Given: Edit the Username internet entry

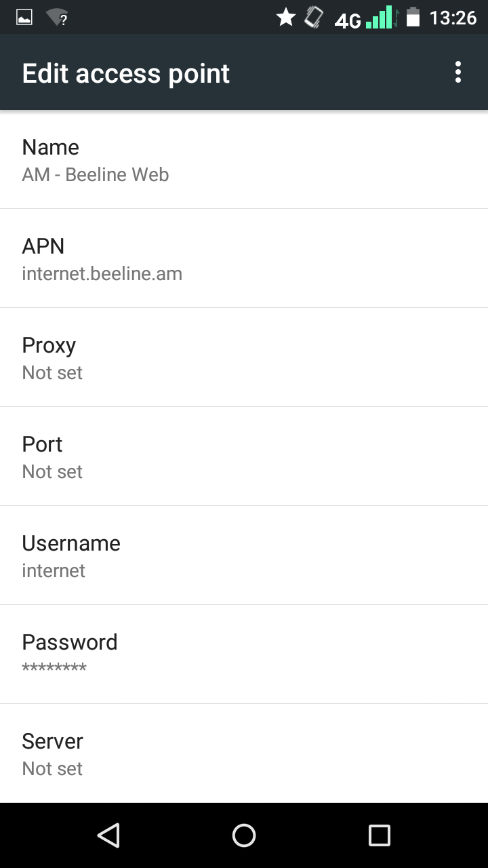Looking at the screenshot, I should (244, 556).
